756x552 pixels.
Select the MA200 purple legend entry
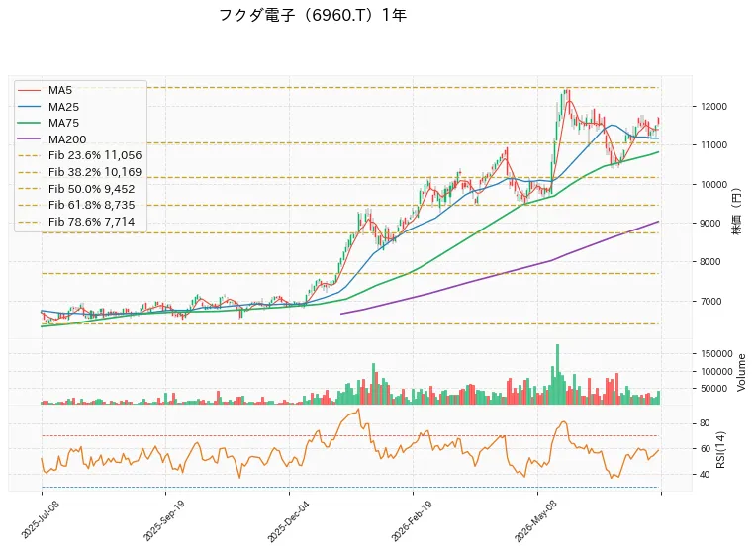[x=51, y=139]
